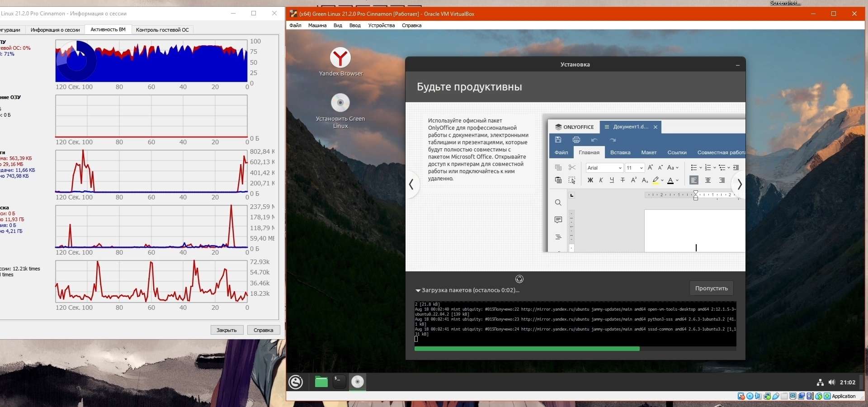868x407 pixels.
Task: Activate the installer disc task in panel
Action: tap(358, 382)
